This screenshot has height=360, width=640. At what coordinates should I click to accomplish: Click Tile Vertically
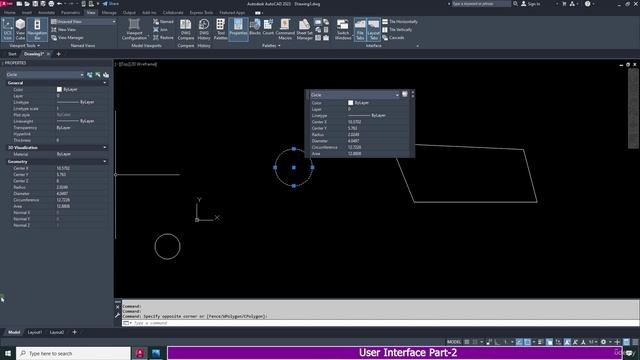pyautogui.click(x=397, y=29)
